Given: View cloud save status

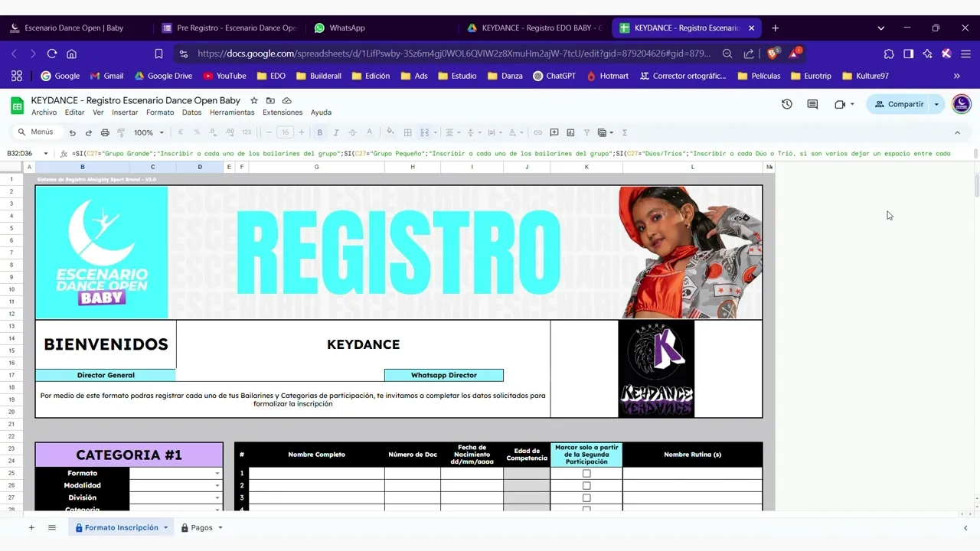Looking at the screenshot, I should coord(286,100).
